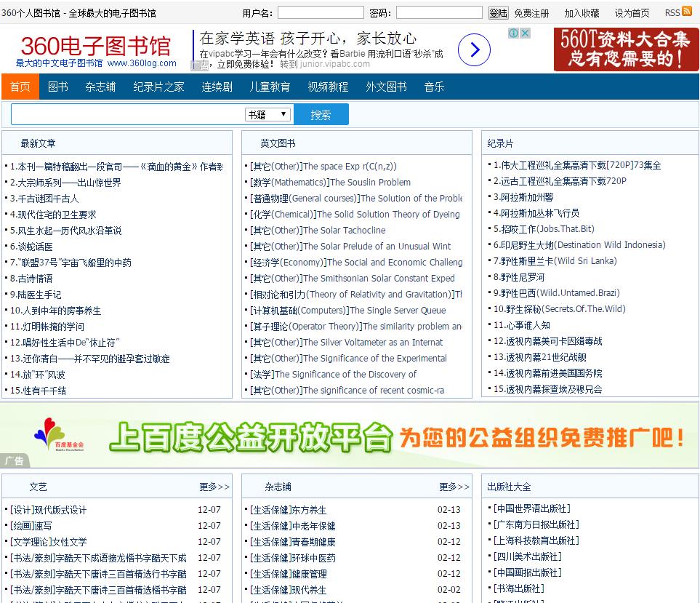
Task: Open the 外文图书 nav menu
Action: click(386, 87)
